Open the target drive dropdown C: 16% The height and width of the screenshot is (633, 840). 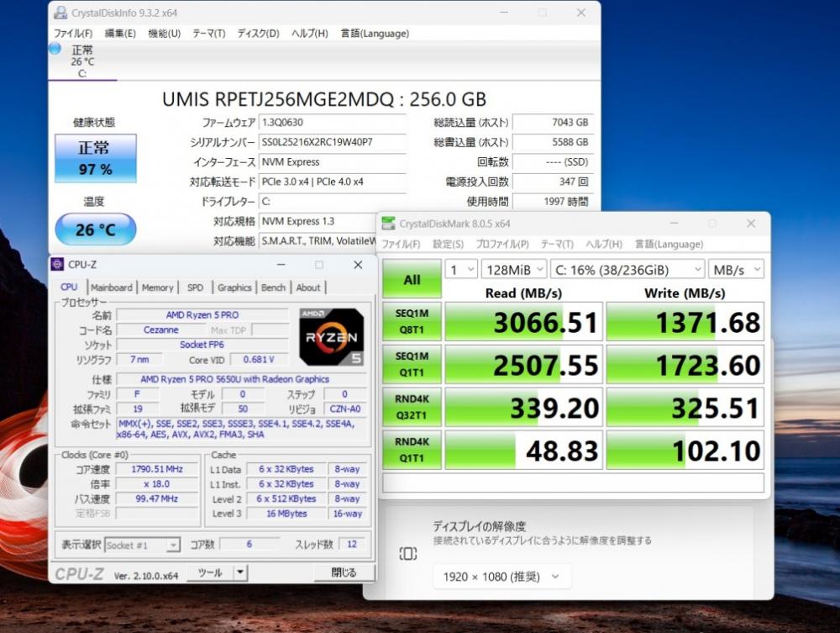point(627,270)
